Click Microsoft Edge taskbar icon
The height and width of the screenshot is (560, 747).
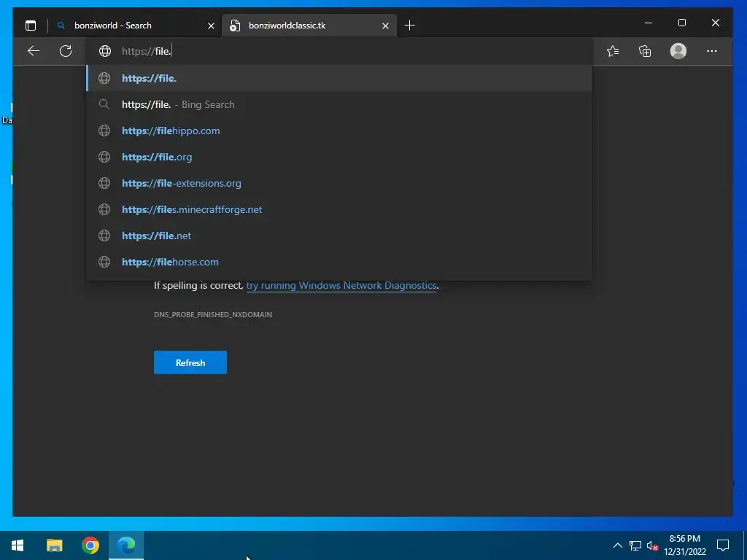coord(126,545)
